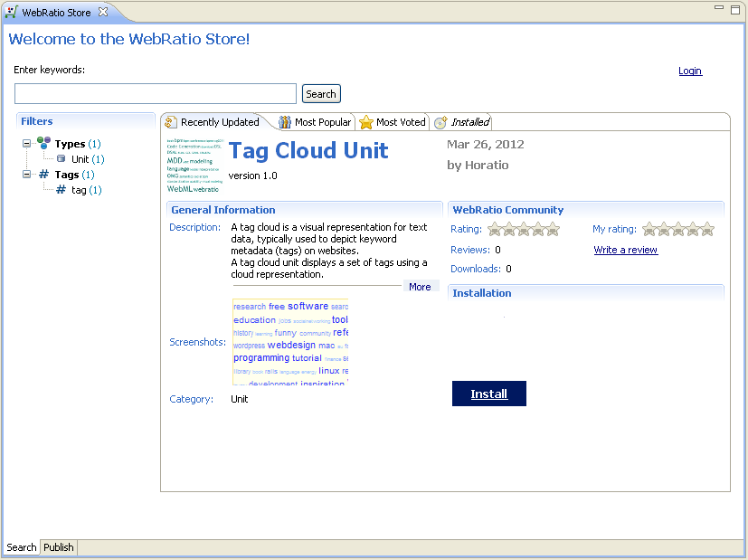
Task: Open the tag cloud screenshot preview
Action: tap(290, 342)
